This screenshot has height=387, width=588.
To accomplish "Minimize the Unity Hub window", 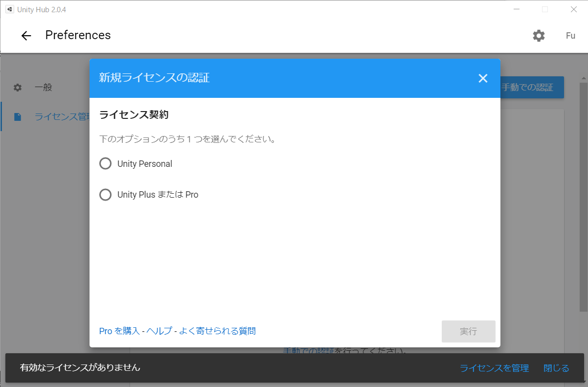I will (x=518, y=9).
